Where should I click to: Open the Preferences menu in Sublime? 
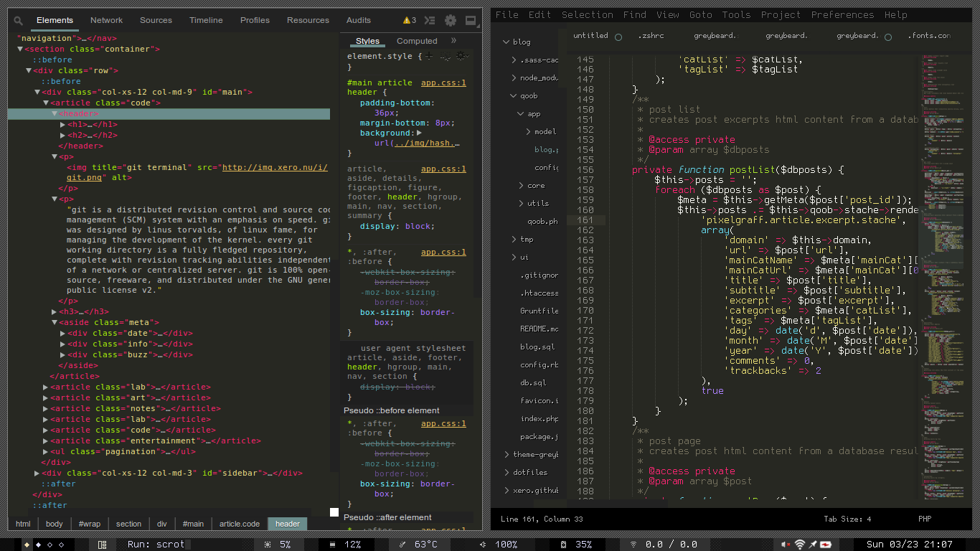(842, 14)
